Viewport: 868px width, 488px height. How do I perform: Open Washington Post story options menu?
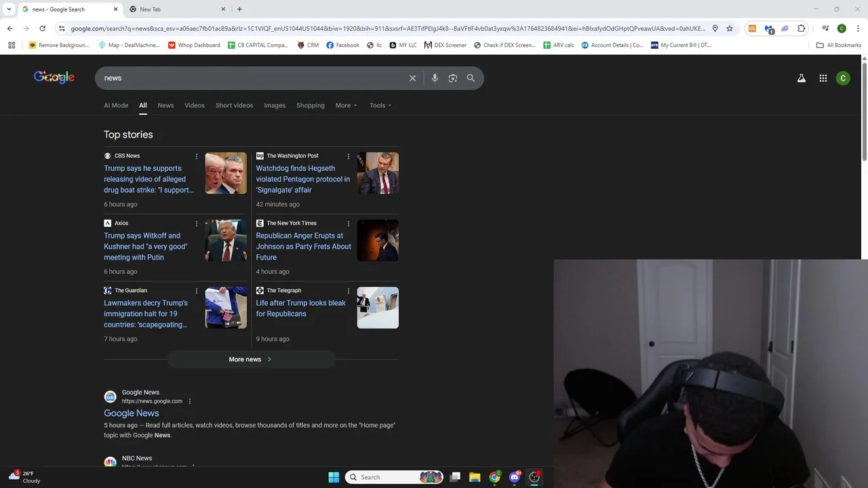click(x=349, y=156)
